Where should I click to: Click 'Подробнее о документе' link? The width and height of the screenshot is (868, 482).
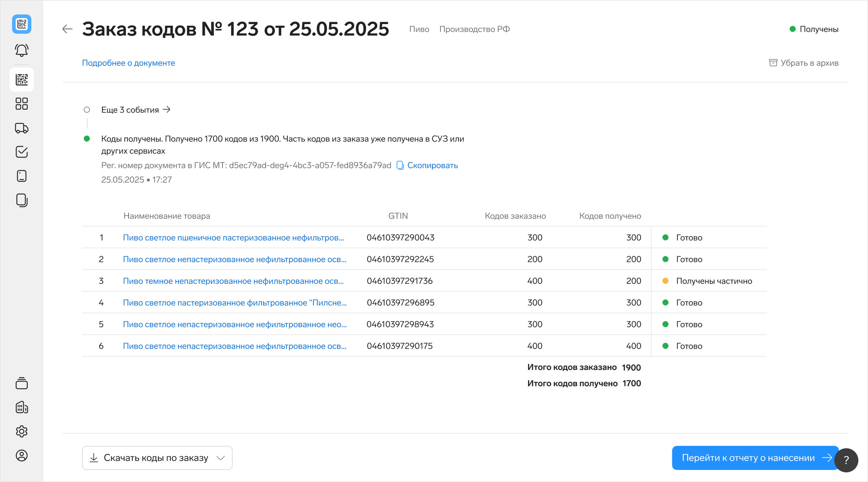129,63
